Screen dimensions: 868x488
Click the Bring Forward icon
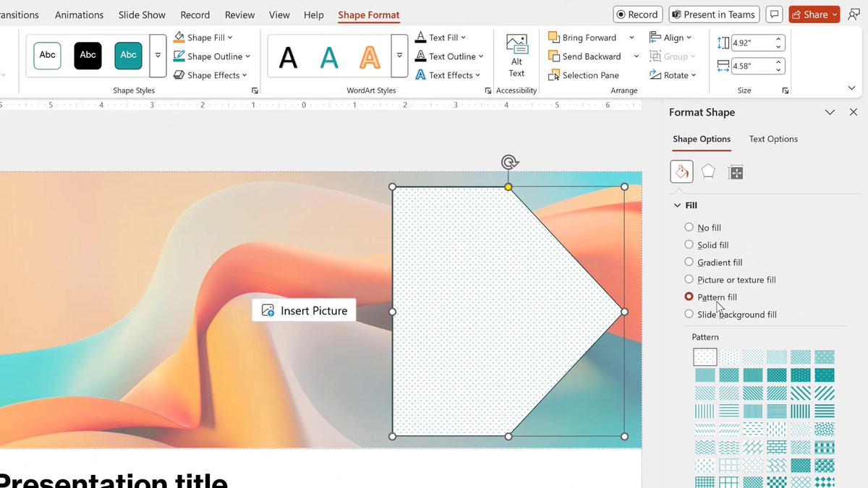(x=554, y=38)
